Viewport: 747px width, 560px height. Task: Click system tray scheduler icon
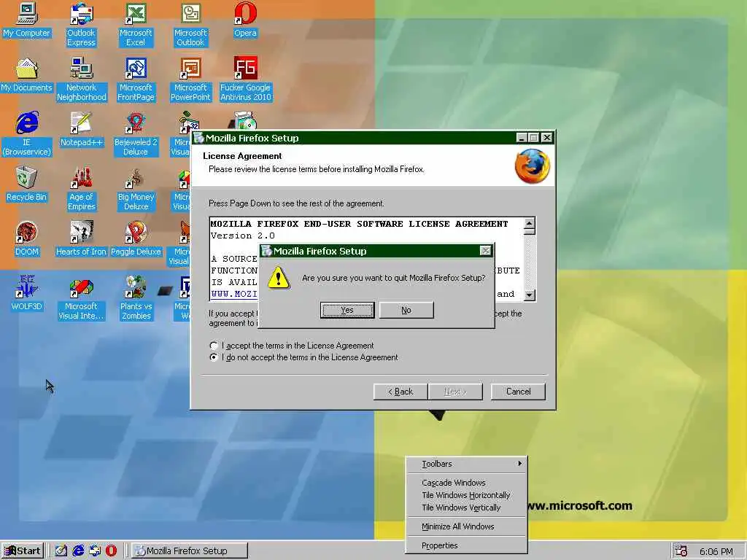pos(681,551)
